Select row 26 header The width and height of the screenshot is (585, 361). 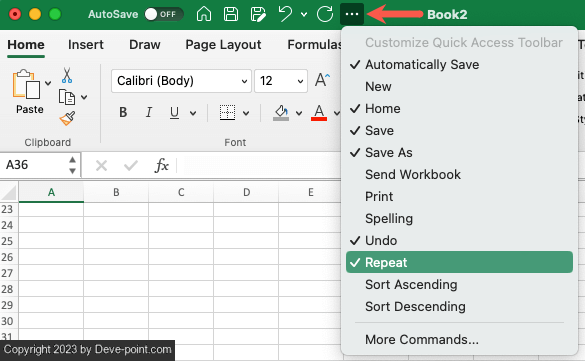9,257
